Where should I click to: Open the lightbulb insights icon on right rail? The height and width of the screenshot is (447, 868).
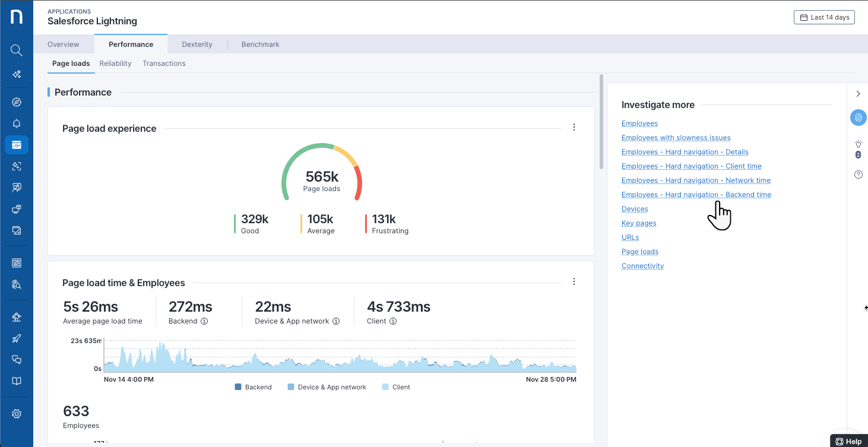[858, 144]
